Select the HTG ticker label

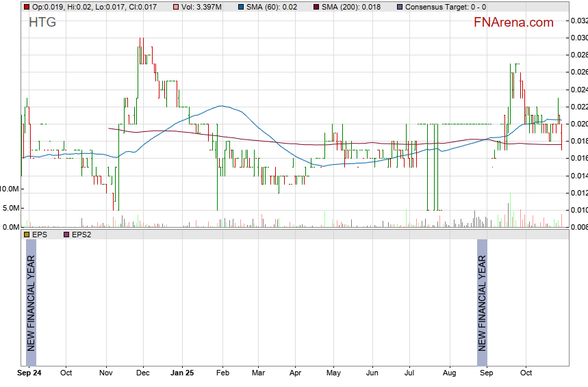[x=42, y=23]
